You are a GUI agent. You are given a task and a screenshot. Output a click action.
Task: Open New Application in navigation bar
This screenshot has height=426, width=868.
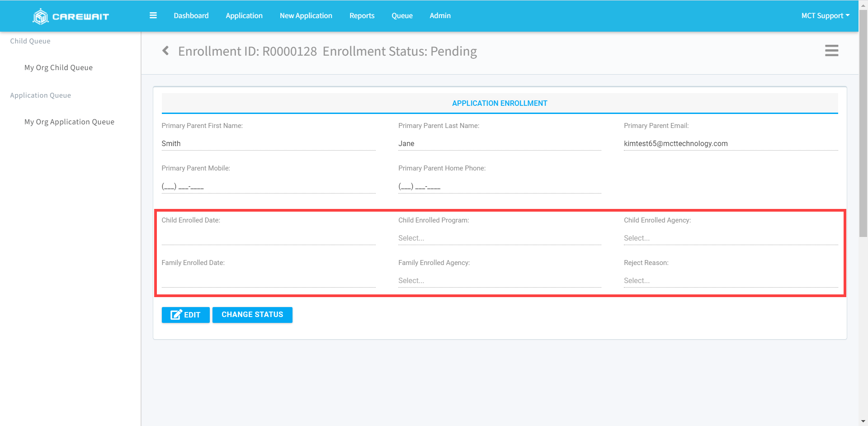[306, 16]
